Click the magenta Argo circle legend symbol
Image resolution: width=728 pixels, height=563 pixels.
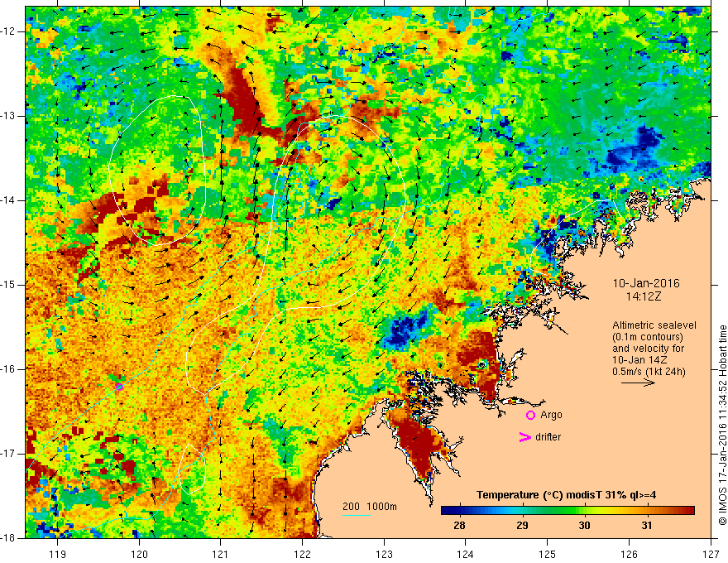click(530, 415)
